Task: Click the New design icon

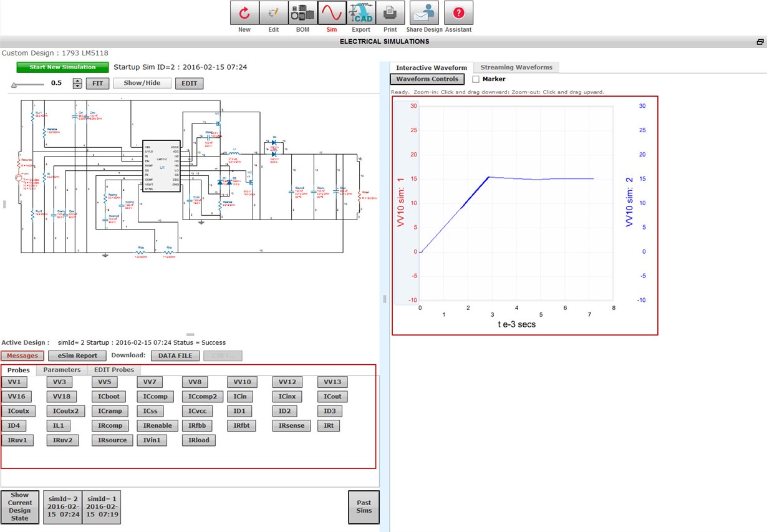Action: 244,12
